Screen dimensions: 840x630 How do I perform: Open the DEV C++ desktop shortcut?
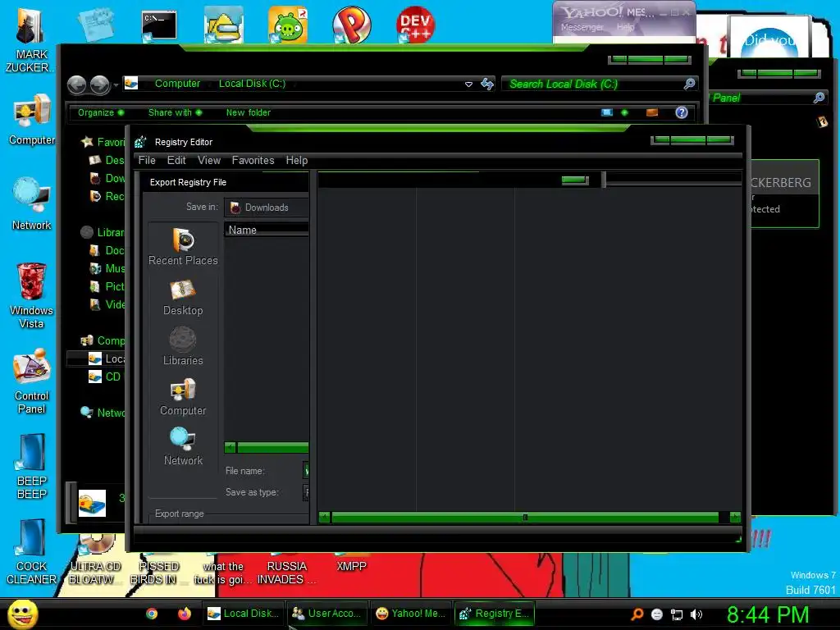coord(415,25)
